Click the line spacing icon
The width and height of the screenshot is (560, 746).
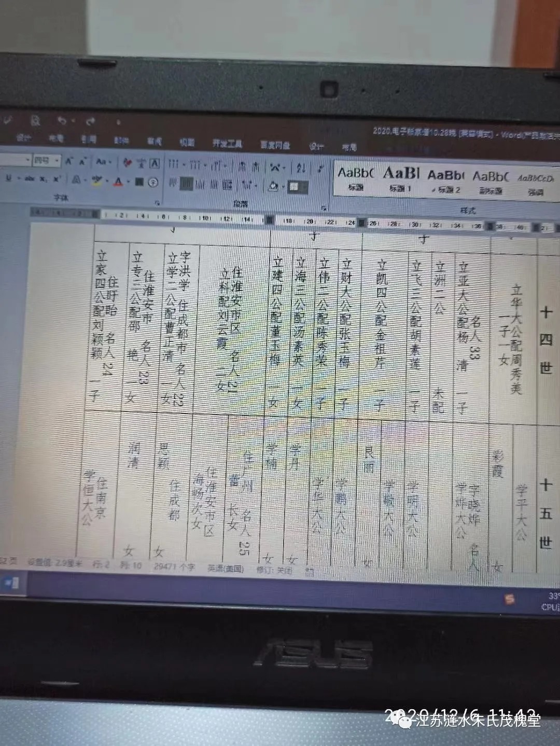pos(246,185)
